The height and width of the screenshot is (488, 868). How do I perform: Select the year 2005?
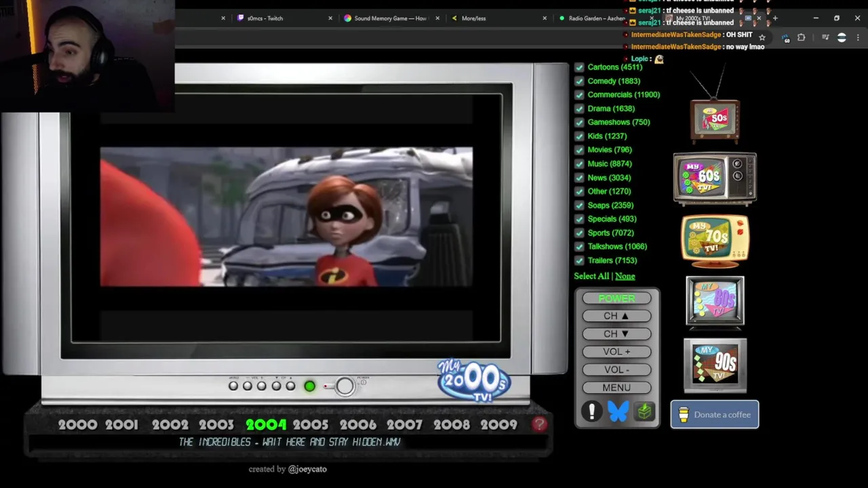(311, 425)
